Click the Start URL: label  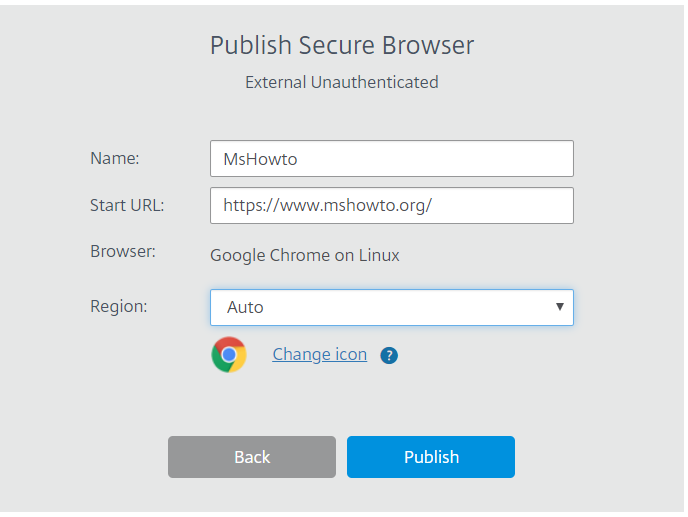tap(127, 205)
